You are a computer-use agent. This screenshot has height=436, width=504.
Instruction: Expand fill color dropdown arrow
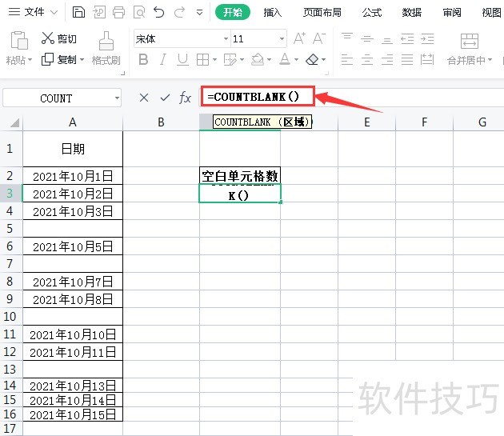point(269,59)
